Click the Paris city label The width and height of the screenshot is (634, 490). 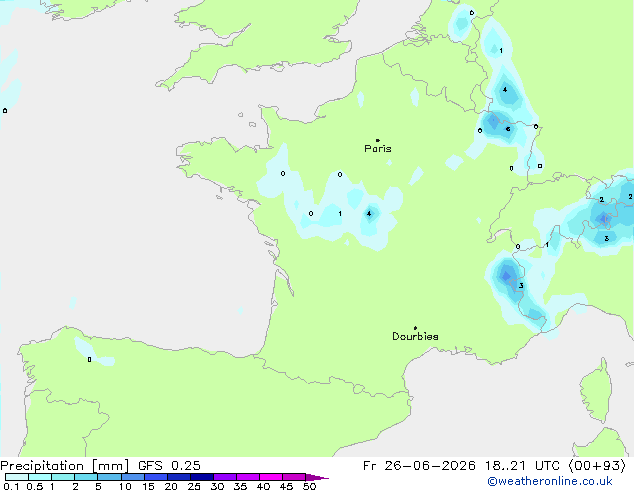tap(378, 148)
